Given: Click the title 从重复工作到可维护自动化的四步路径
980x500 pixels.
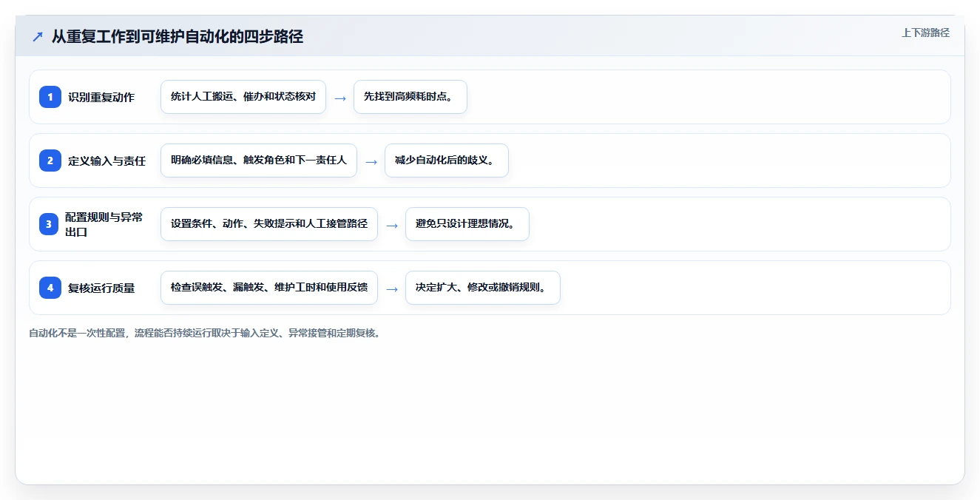Looking at the screenshot, I should [x=178, y=36].
